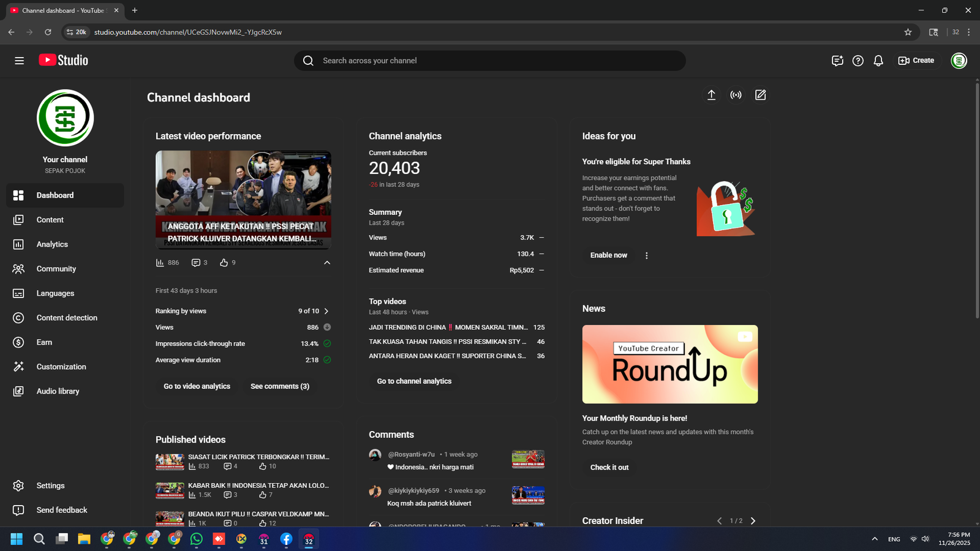
Task: Open the Create post pencil icon
Action: [x=760, y=95]
